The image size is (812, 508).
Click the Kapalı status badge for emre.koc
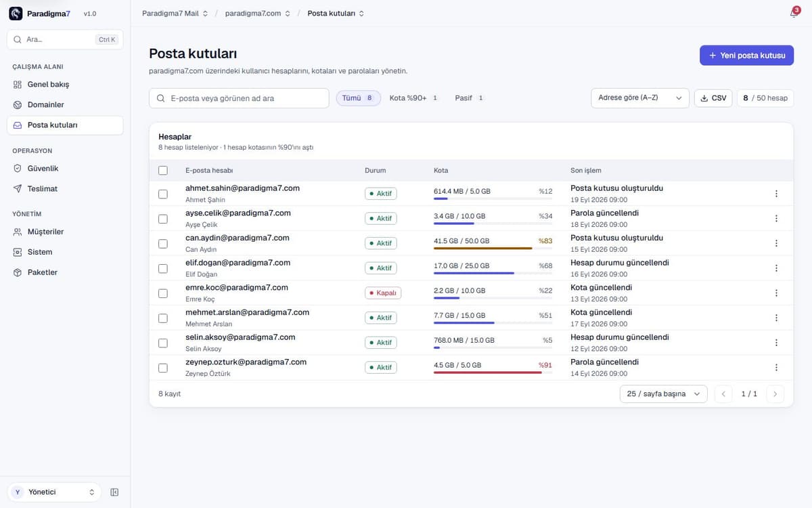(x=383, y=293)
